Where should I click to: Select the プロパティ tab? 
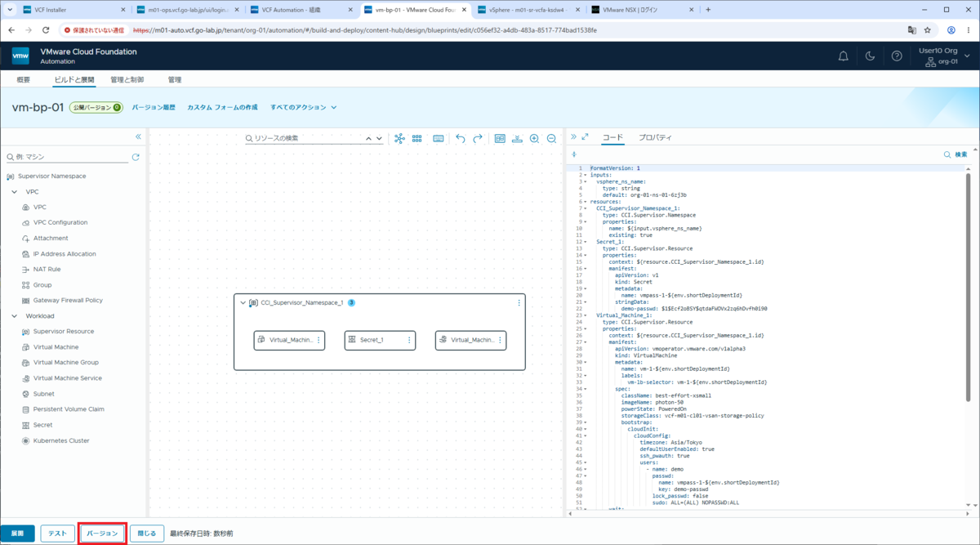[655, 138]
